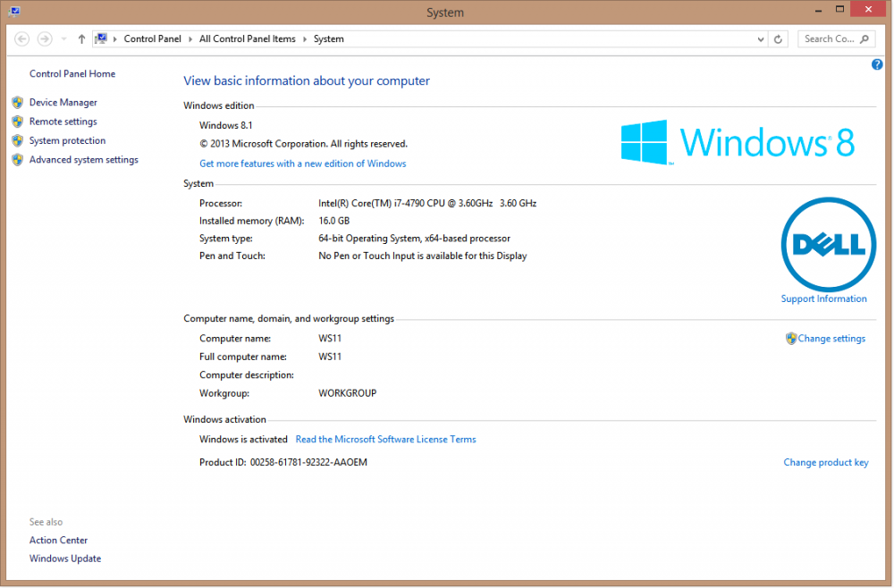Open System protection link
This screenshot has width=894, height=588.
tap(67, 140)
